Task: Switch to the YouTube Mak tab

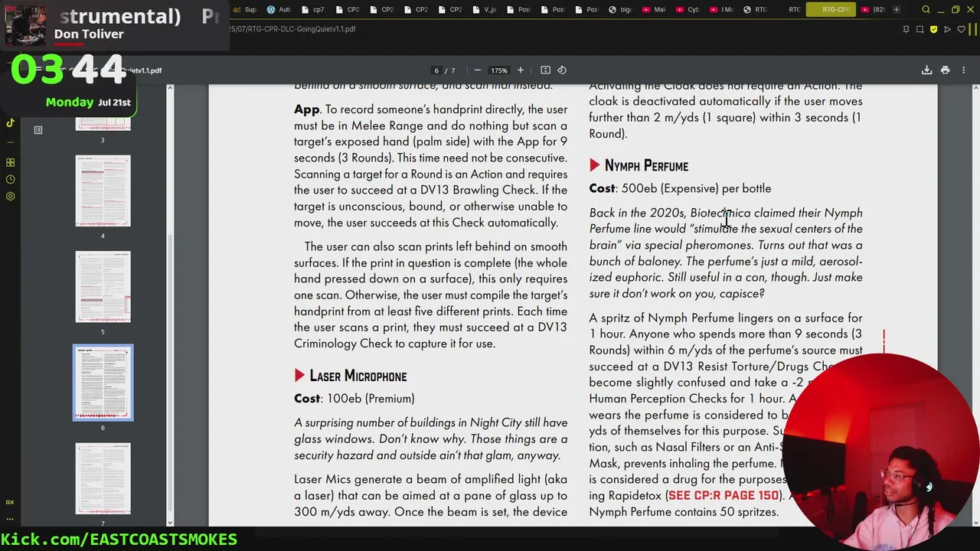Action: tap(655, 10)
